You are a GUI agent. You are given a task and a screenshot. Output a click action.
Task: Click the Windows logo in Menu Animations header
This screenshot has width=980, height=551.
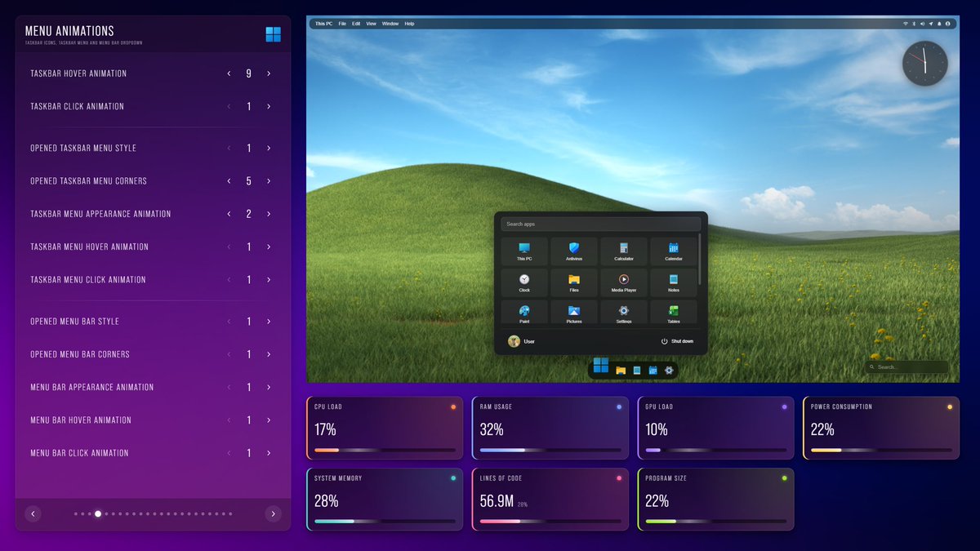(273, 34)
